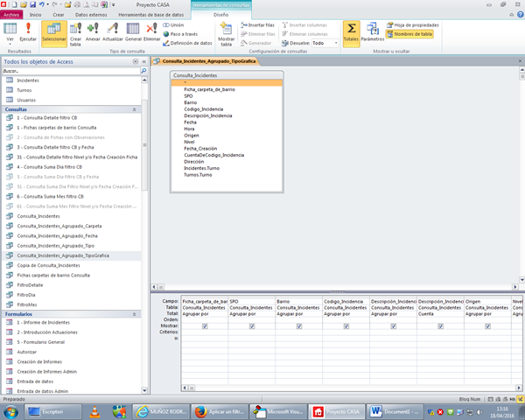This screenshot has height=420, width=525.
Task: Toggle Mostrar checkbox under Origen column
Action: [x=487, y=325]
